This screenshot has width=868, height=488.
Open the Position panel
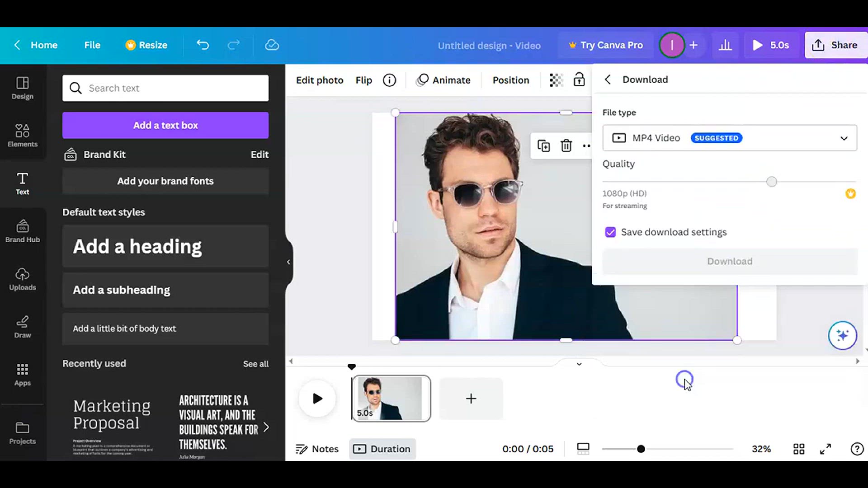pyautogui.click(x=510, y=80)
